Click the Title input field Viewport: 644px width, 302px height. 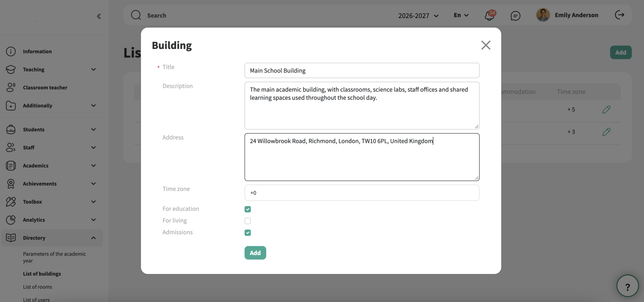click(362, 71)
